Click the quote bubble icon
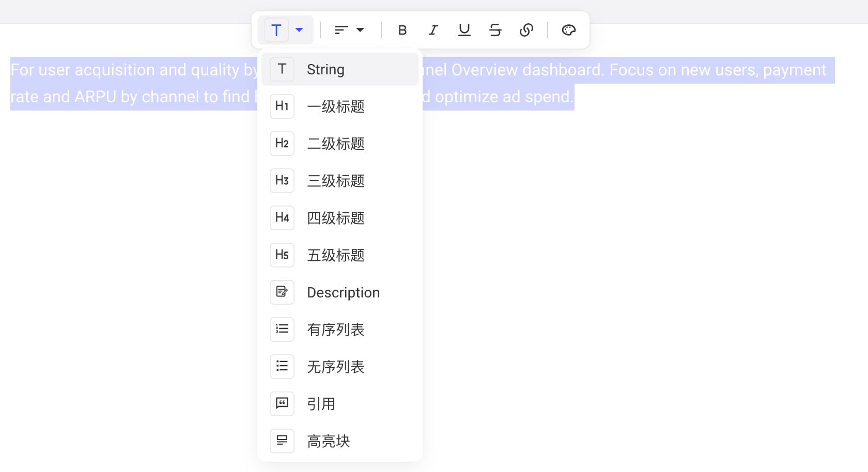 tap(282, 404)
